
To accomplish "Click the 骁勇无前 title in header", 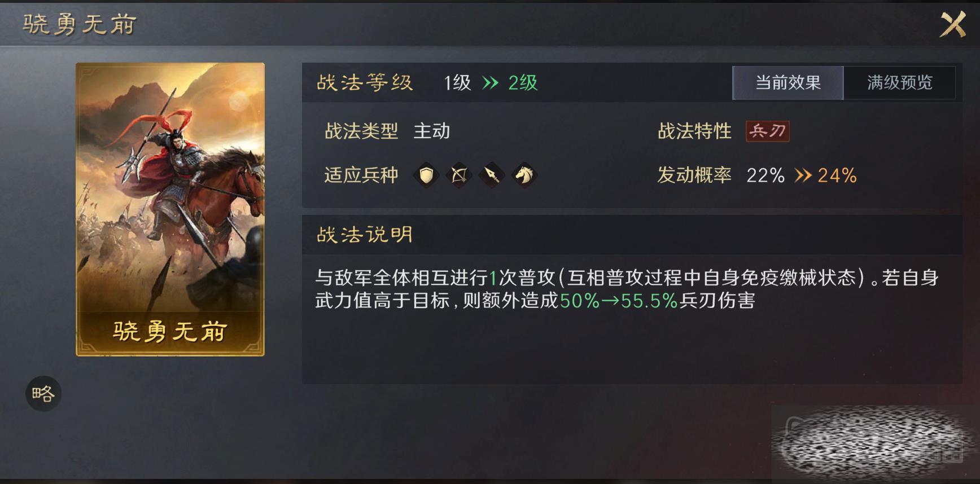I will point(80,24).
